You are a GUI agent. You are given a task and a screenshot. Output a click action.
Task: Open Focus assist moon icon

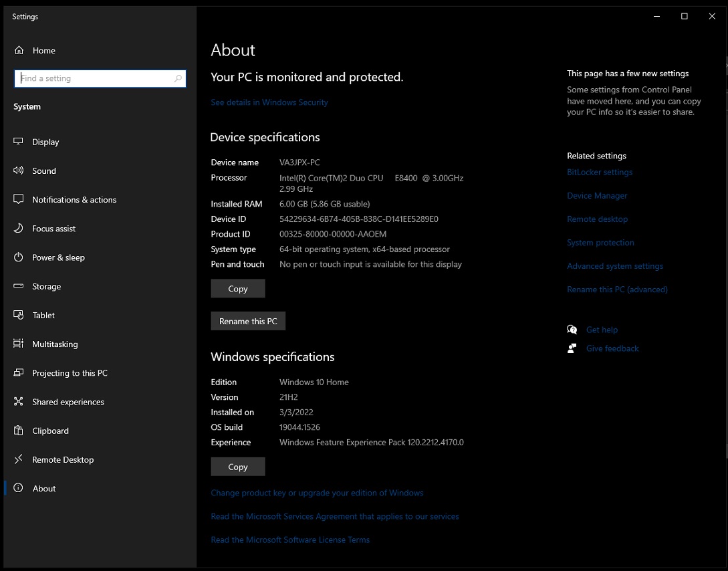(19, 229)
